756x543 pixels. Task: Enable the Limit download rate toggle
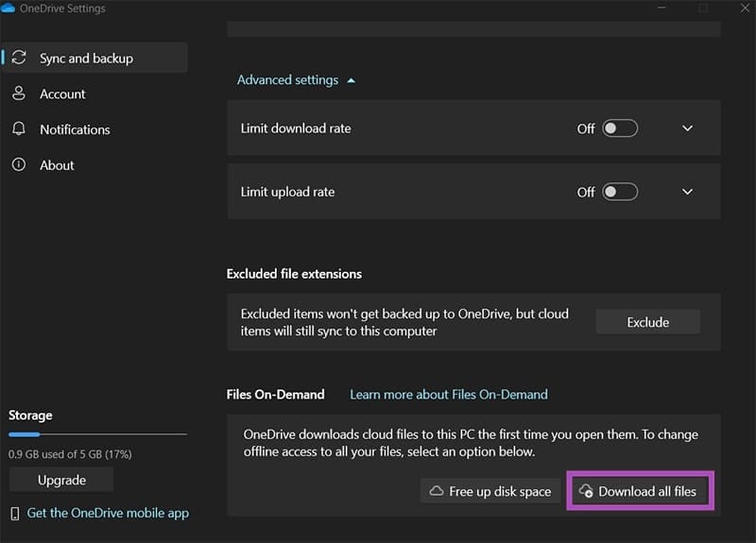tap(620, 128)
